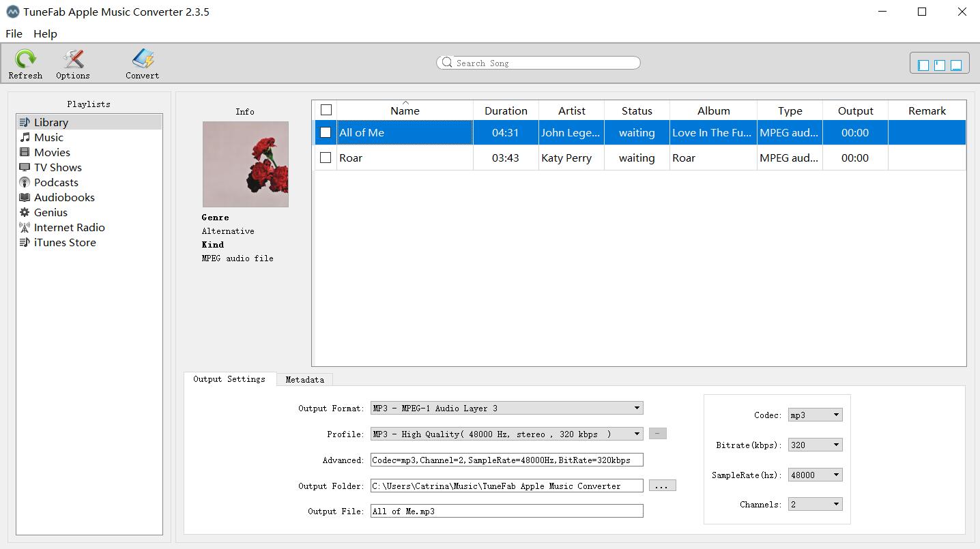Click the Audiobooks book icon

(x=25, y=197)
